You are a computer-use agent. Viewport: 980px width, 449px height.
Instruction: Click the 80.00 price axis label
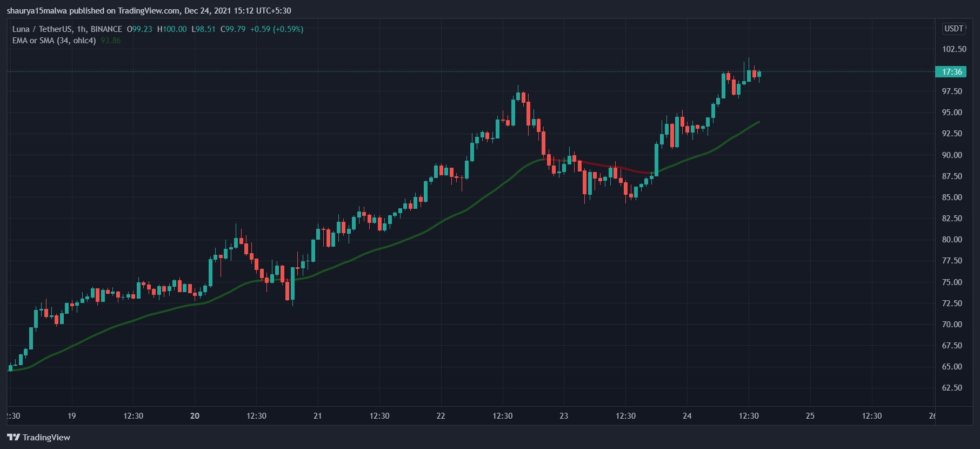952,240
